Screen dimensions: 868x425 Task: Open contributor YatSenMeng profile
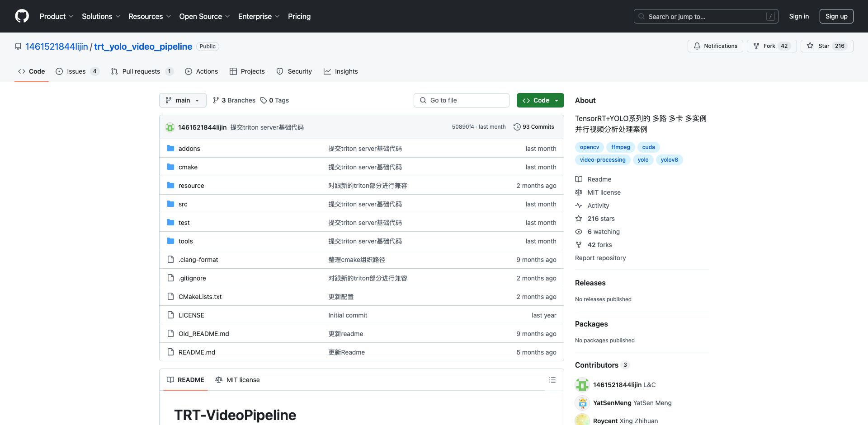(x=612, y=403)
